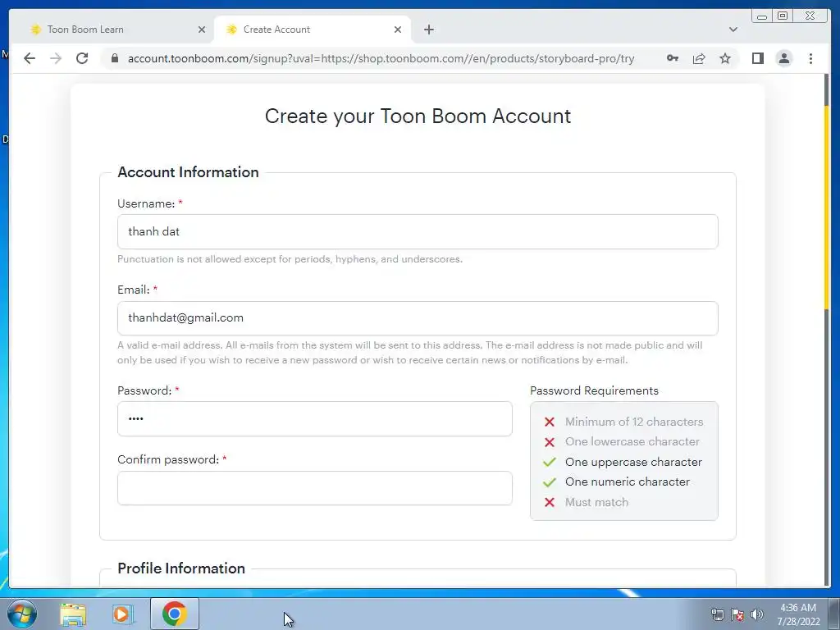840x630 pixels.
Task: Click the 'Email:' field label
Action: tap(134, 290)
